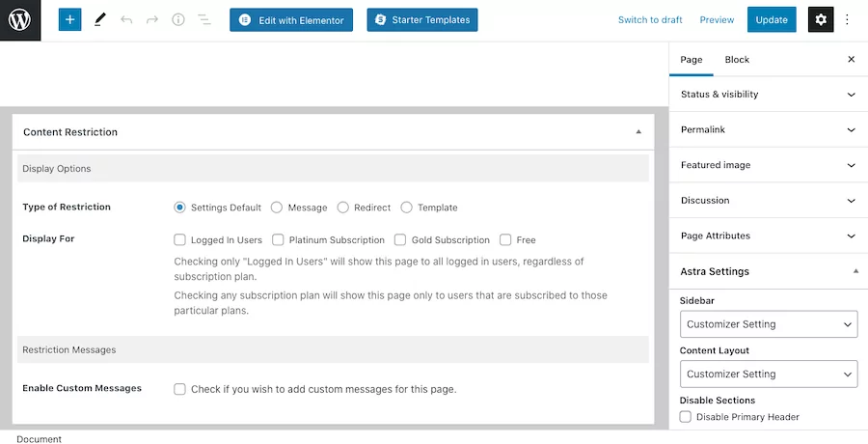Check Disable Primary Header option

click(x=686, y=417)
